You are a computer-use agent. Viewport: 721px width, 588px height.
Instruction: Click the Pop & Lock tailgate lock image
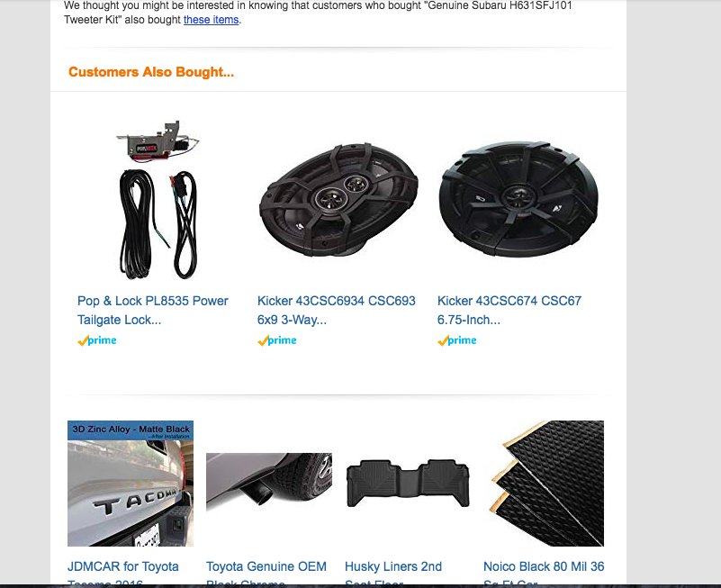tap(158, 199)
